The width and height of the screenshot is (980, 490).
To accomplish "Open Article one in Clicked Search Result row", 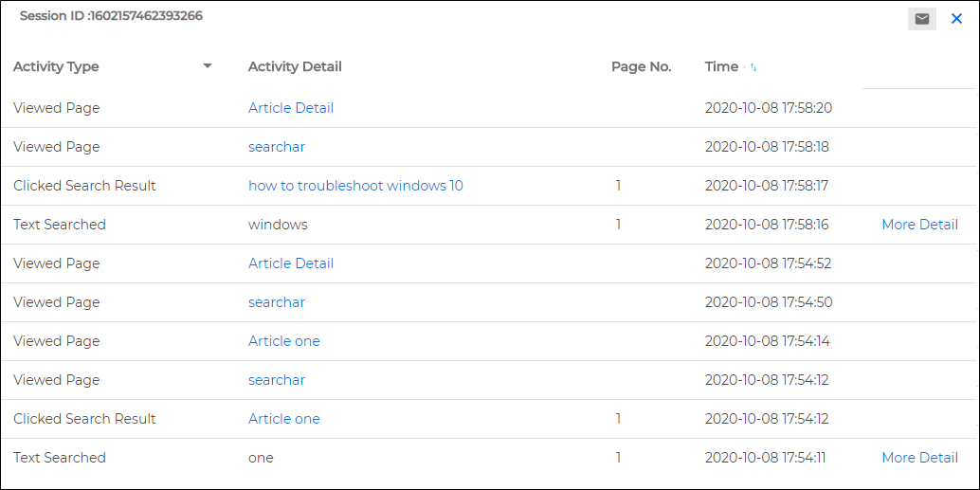I will (x=283, y=418).
